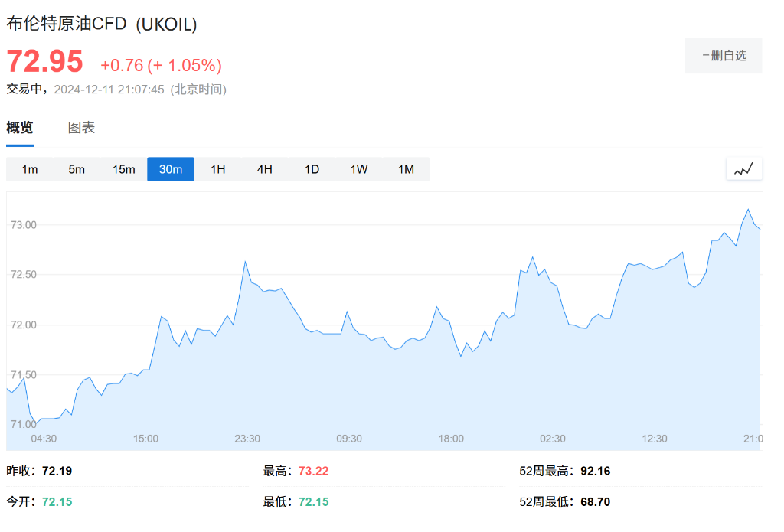Image resolution: width=784 pixels, height=532 pixels.
Task: Select the 5m timeframe
Action: pos(76,169)
